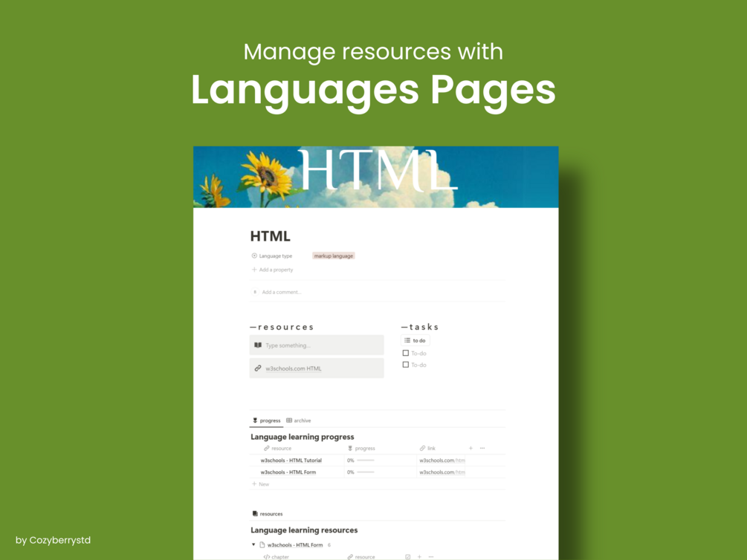The height and width of the screenshot is (560, 747).
Task: Click the HTML page title
Action: [270, 236]
